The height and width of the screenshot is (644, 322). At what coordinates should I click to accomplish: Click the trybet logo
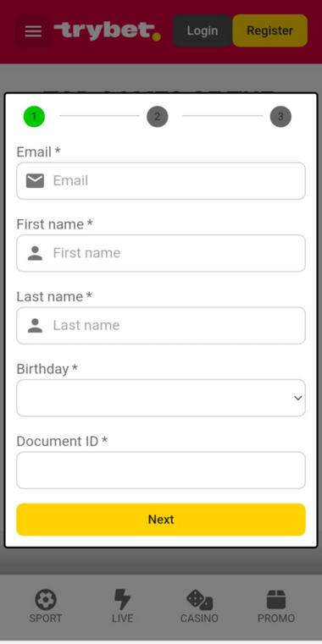coord(108,31)
